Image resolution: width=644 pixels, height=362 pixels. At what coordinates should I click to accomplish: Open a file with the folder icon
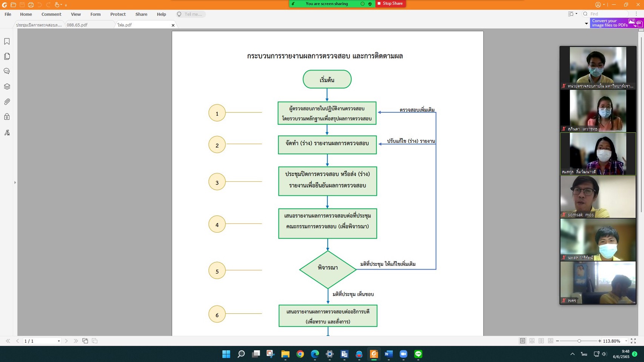[13, 5]
